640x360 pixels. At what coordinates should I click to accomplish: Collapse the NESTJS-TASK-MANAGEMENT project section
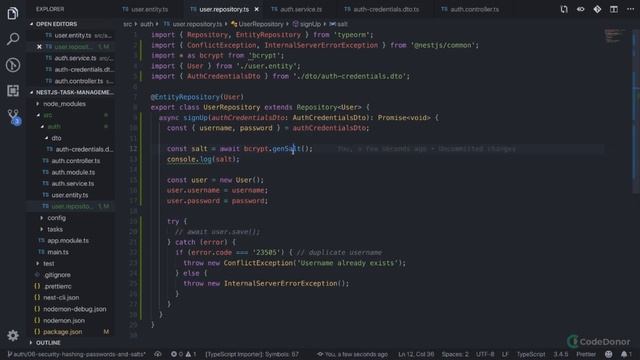click(x=71, y=93)
